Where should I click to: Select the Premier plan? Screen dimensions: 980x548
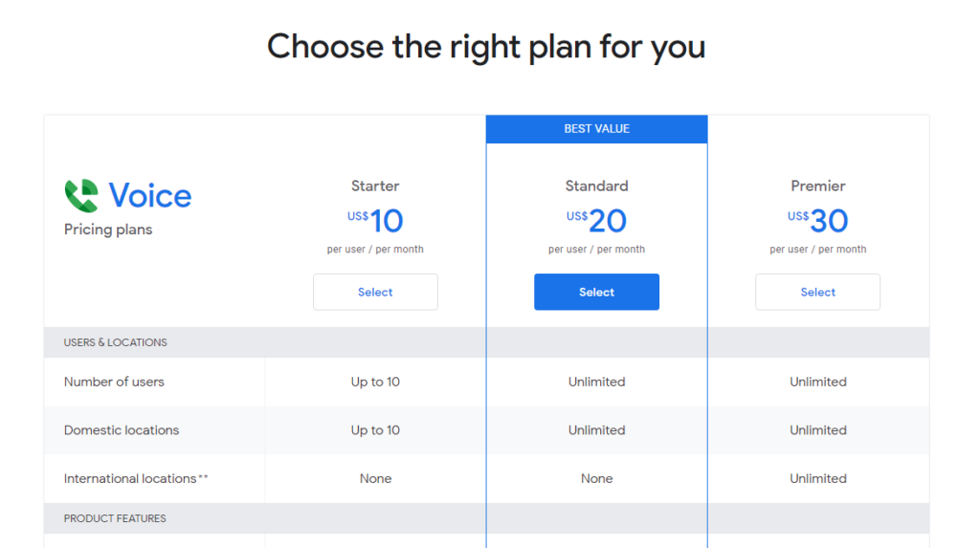817,293
